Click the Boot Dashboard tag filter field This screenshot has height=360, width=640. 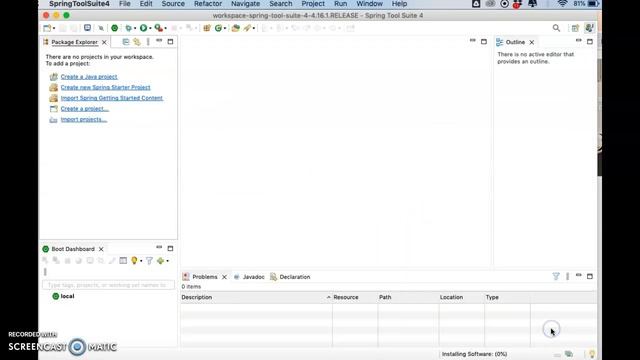click(109, 285)
